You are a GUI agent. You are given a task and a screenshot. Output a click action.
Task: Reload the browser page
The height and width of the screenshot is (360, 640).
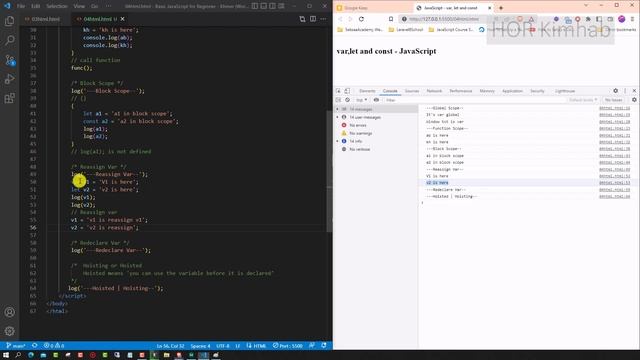[361, 19]
